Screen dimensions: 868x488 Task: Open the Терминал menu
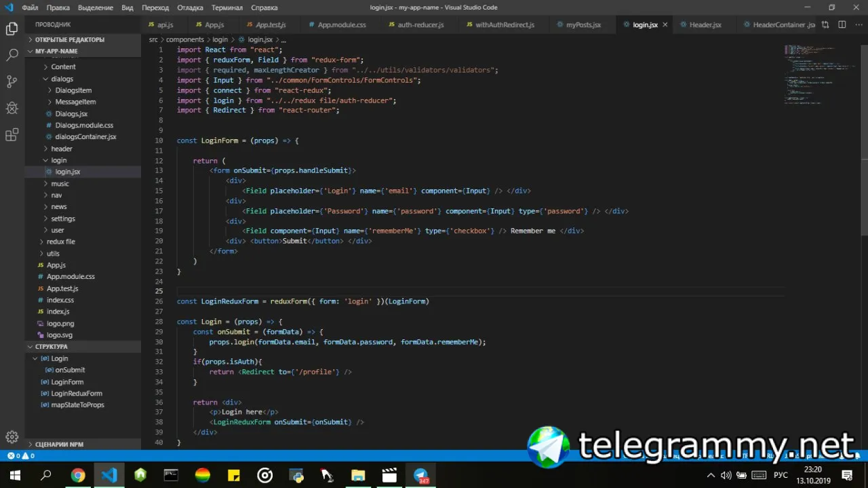[x=226, y=7]
